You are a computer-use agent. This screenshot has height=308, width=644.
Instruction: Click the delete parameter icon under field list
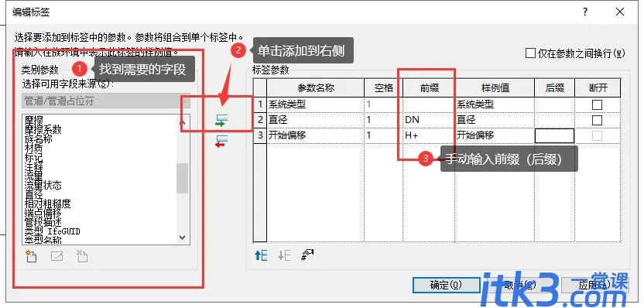82,256
